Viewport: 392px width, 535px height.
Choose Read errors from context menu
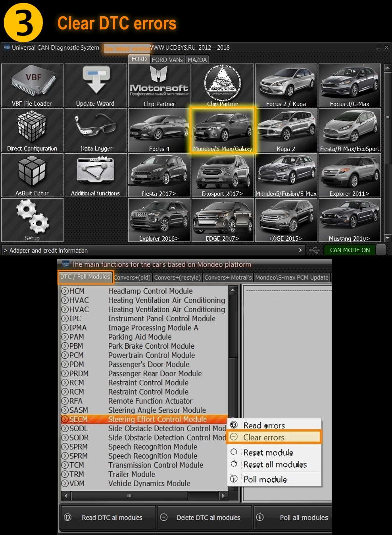pos(274,425)
